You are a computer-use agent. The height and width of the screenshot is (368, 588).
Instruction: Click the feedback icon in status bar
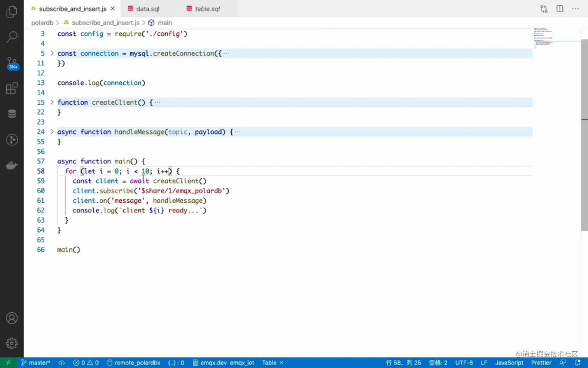point(563,363)
